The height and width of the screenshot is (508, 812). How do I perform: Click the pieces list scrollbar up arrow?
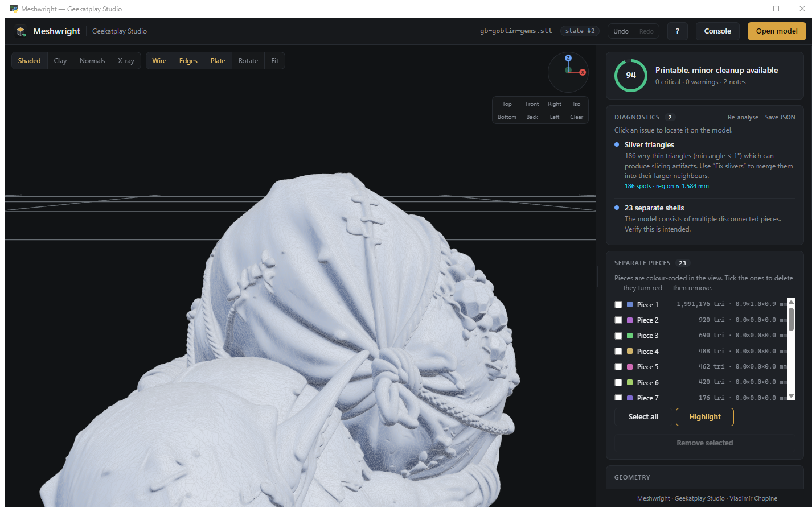(x=791, y=302)
